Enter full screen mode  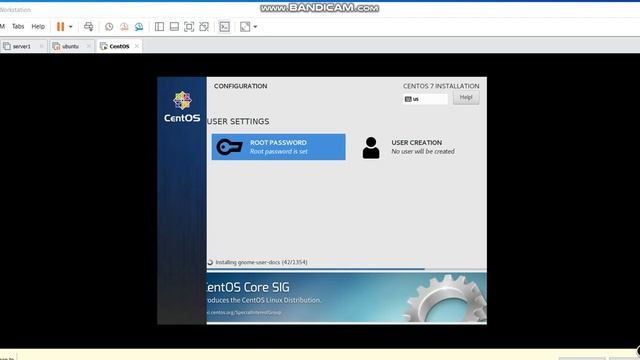pyautogui.click(x=189, y=27)
